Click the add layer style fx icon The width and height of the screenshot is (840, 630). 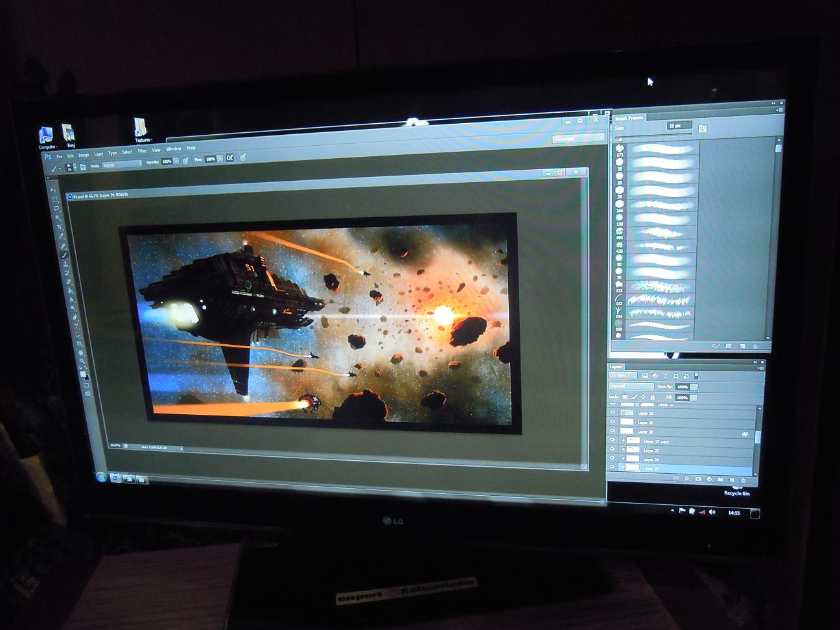pos(687,479)
